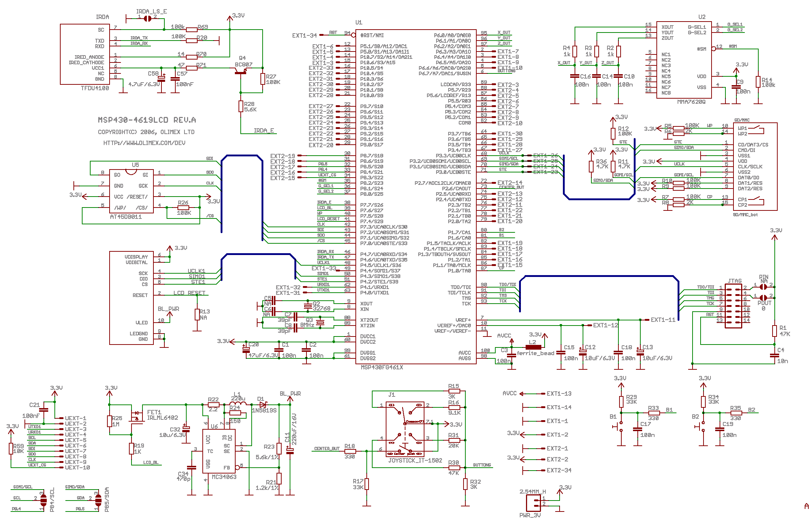Image resolution: width=812 pixels, height=521 pixels.
Task: Select the C20 47uF/6.3V capacitor
Action: click(246, 349)
